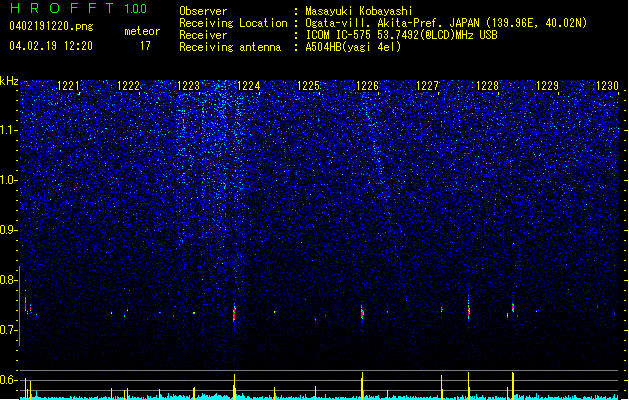Click the 1221 time marker
The width and height of the screenshot is (629, 400).
68,86
